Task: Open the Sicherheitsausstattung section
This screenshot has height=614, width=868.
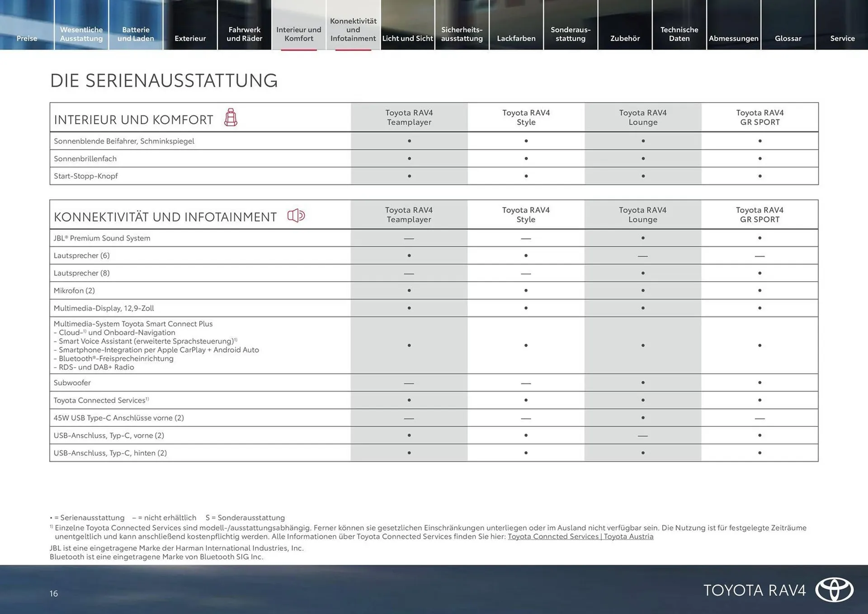Action: coord(462,34)
